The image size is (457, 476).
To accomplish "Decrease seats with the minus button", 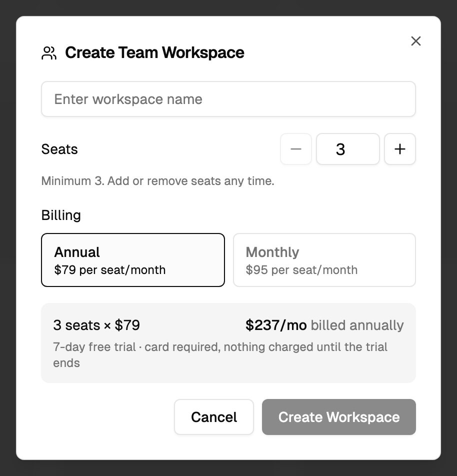I will pyautogui.click(x=296, y=149).
